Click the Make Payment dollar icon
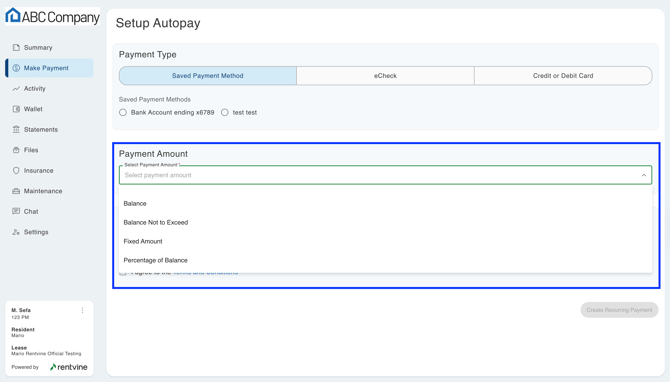 [16, 68]
